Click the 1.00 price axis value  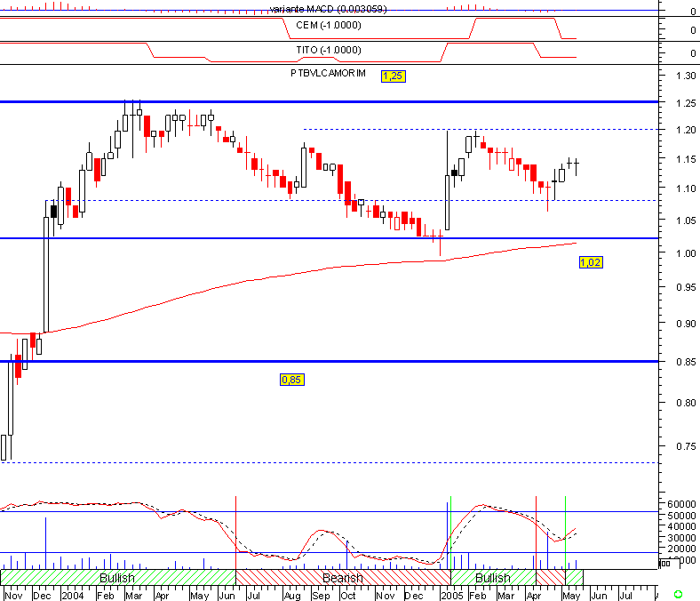click(x=686, y=253)
